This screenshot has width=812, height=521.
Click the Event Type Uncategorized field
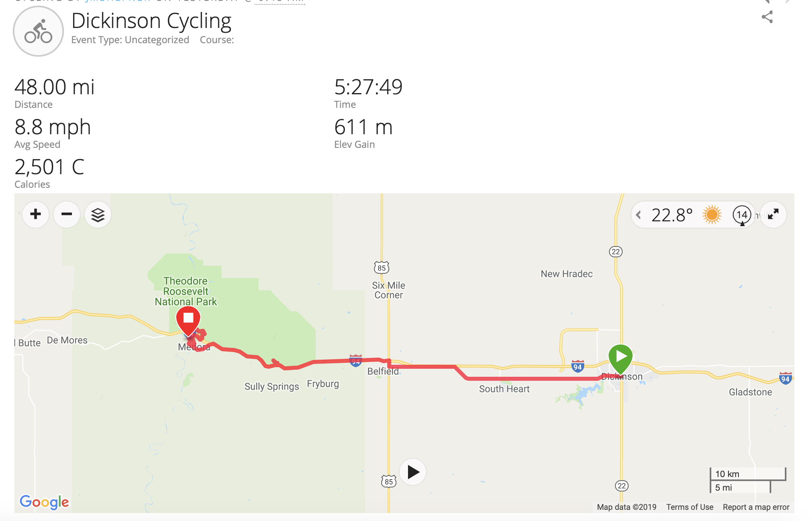tap(130, 40)
